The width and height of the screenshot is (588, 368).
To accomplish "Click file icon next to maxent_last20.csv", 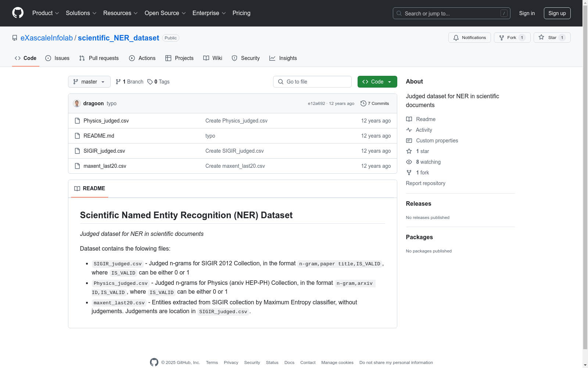I will click(77, 166).
